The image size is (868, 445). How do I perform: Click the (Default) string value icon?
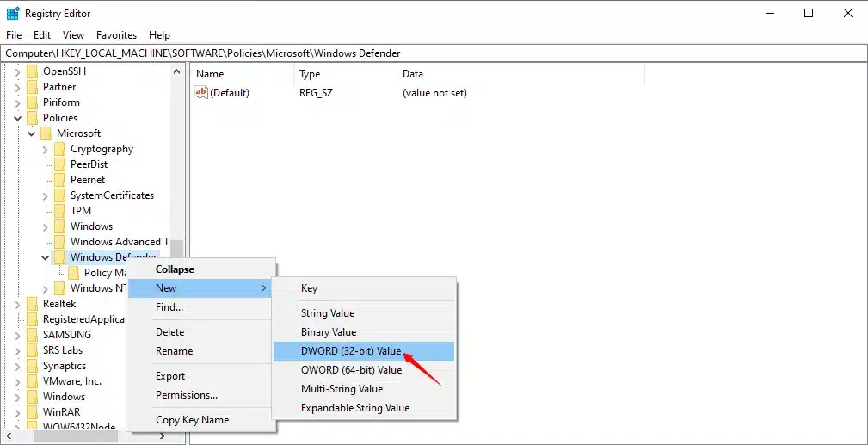(x=201, y=92)
